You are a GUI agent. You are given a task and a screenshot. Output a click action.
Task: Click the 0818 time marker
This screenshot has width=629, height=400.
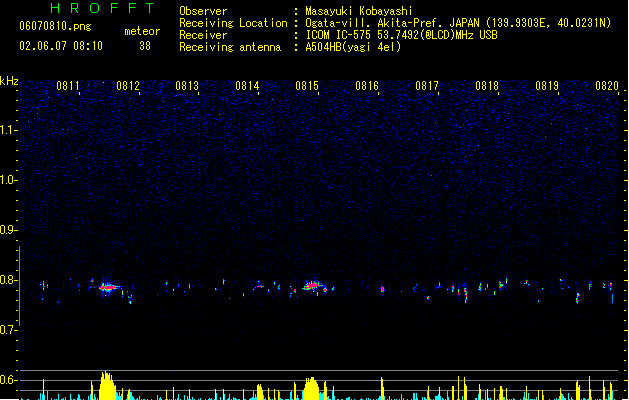(487, 86)
